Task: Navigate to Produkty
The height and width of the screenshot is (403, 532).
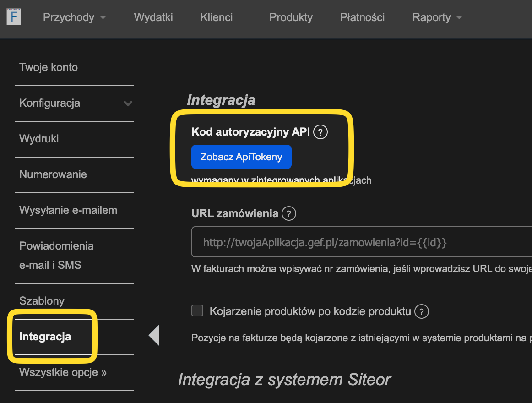Action: (291, 17)
